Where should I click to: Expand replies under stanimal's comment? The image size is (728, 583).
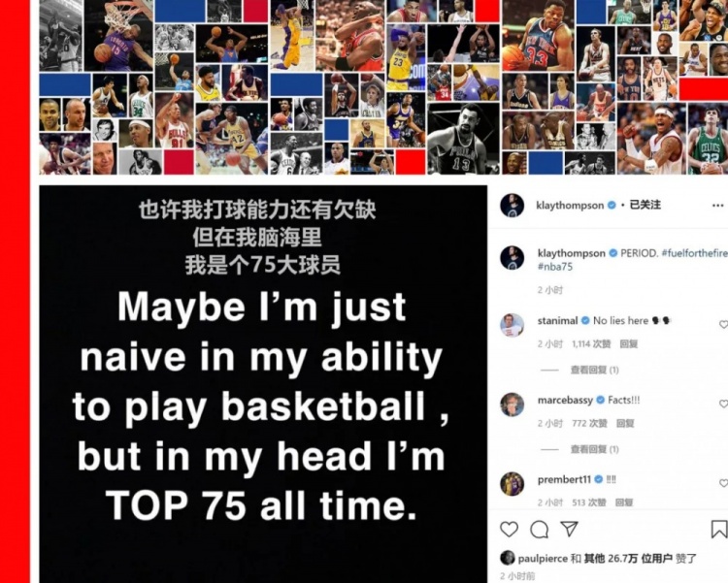594,370
